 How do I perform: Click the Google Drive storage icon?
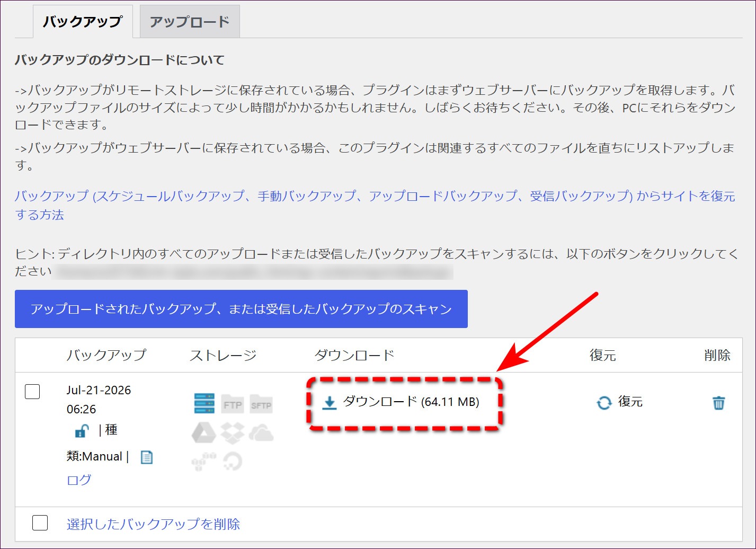(203, 432)
